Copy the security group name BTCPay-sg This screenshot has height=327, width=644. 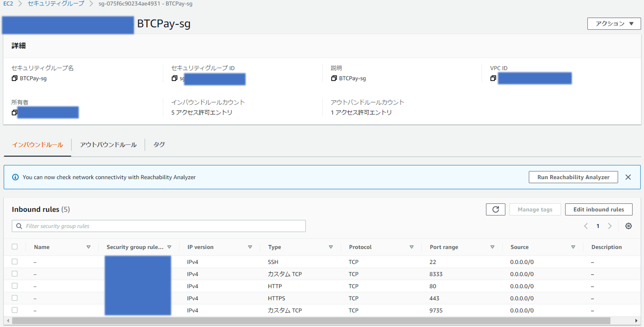click(14, 78)
